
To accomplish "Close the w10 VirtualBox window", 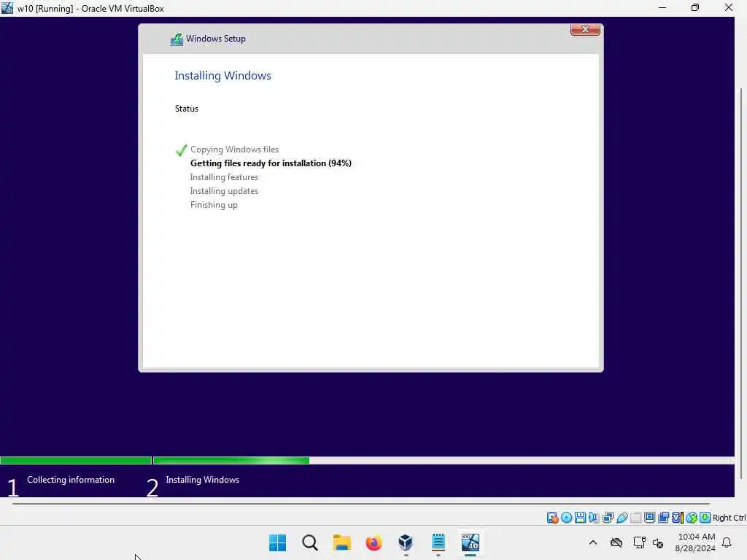I will 729,7.
